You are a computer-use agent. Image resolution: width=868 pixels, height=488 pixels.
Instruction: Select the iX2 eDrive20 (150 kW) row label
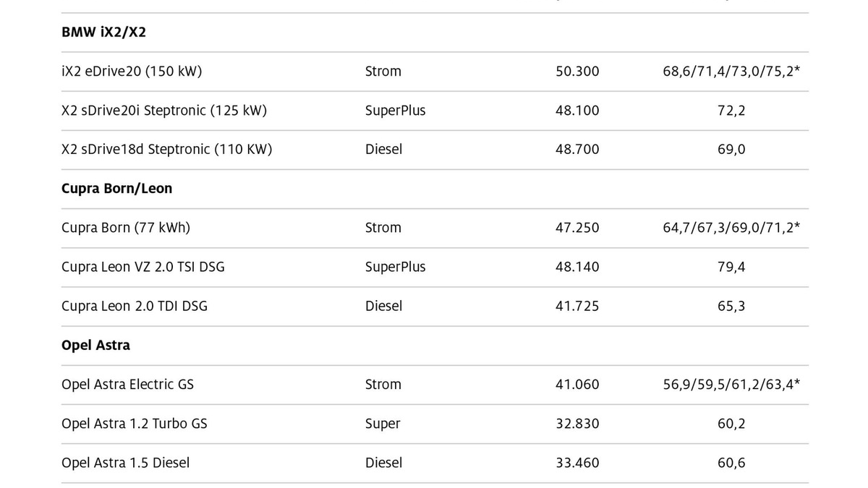coord(132,72)
